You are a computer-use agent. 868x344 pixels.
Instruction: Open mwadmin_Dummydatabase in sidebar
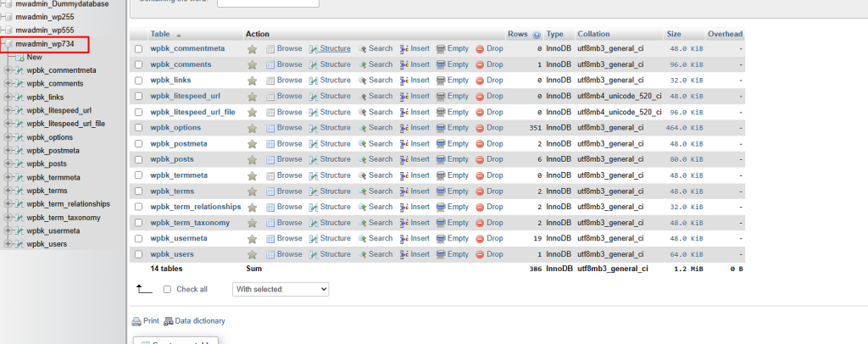tap(62, 4)
